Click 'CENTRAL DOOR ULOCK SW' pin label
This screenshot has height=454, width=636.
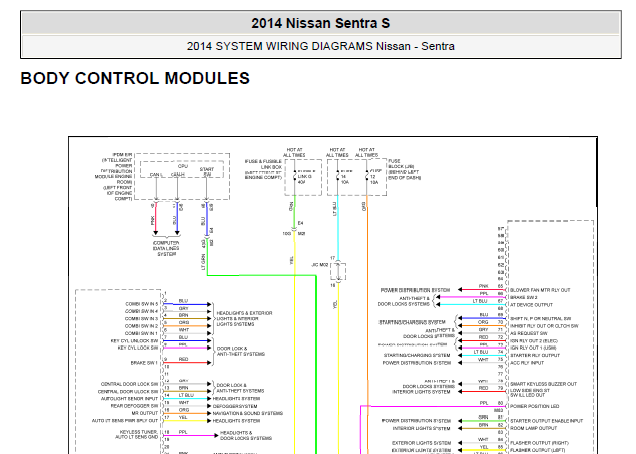click(x=128, y=392)
